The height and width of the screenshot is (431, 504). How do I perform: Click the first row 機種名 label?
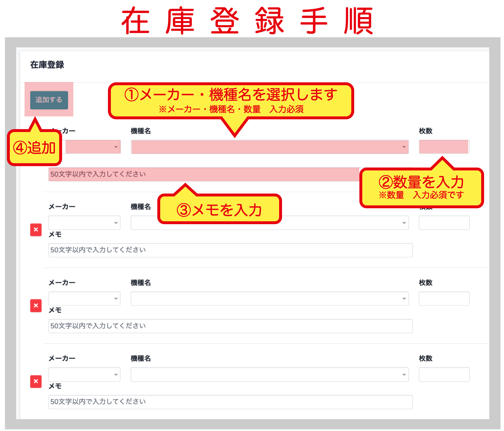tap(141, 131)
